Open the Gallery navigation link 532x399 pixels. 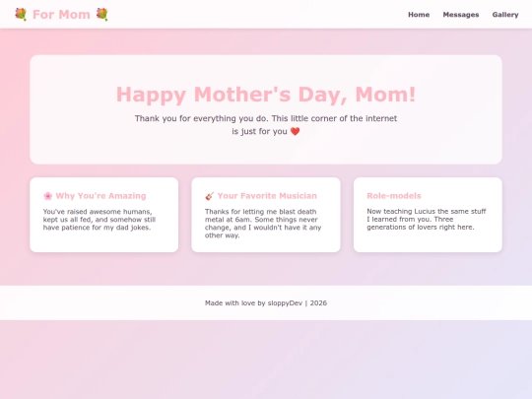[x=505, y=15]
